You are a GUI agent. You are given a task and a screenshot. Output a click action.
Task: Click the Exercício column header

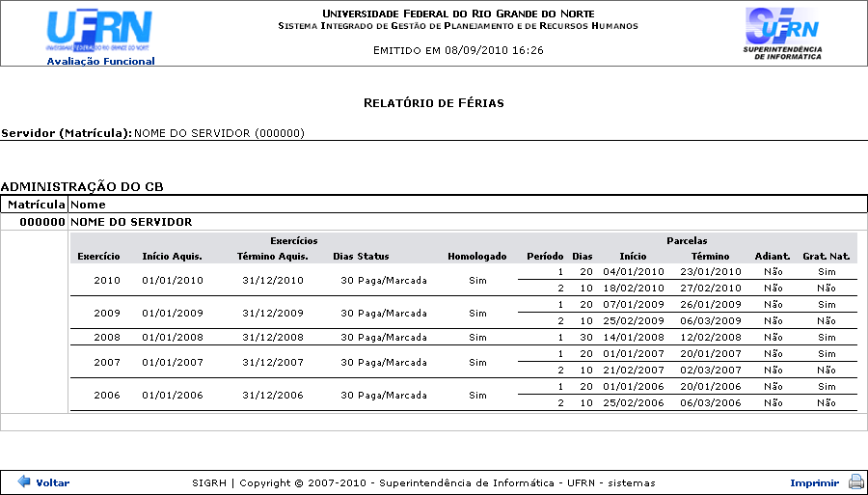tap(98, 257)
